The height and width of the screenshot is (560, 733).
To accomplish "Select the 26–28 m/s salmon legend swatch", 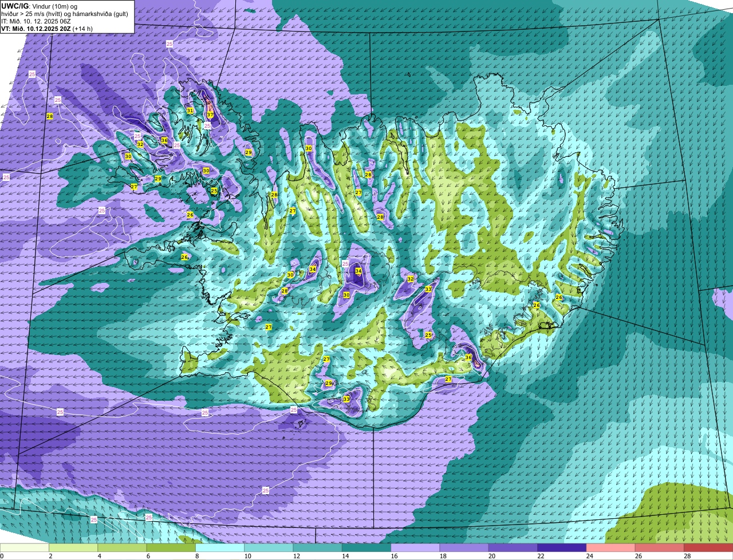I will (660, 548).
